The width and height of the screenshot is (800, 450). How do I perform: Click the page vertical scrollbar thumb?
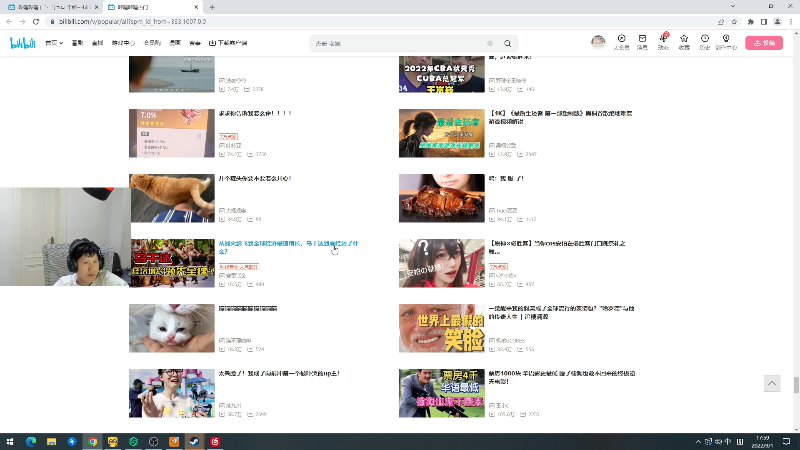coord(796,385)
